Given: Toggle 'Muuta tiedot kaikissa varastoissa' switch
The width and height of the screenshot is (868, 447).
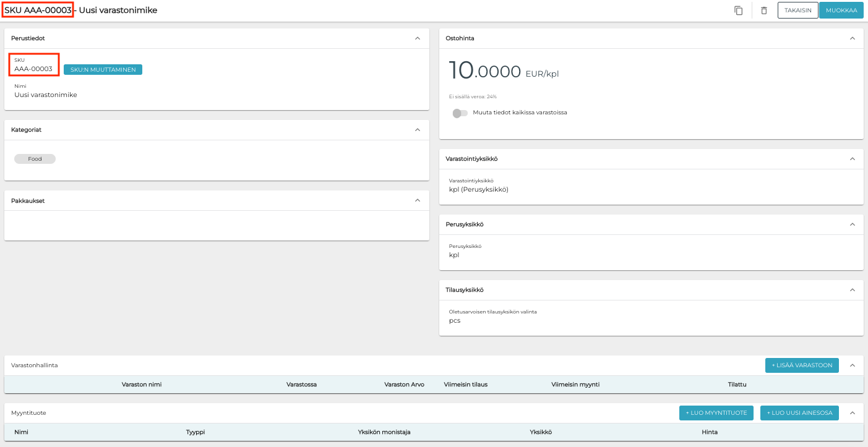Looking at the screenshot, I should coord(460,113).
